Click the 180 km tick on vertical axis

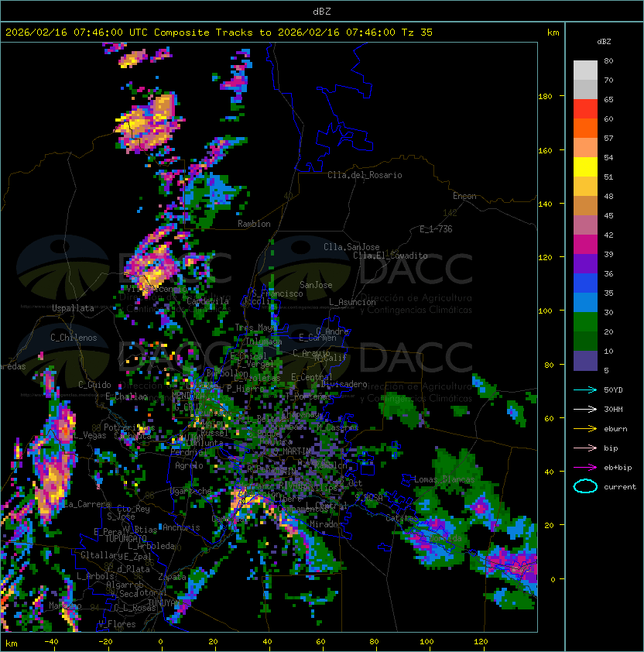pyautogui.click(x=545, y=97)
